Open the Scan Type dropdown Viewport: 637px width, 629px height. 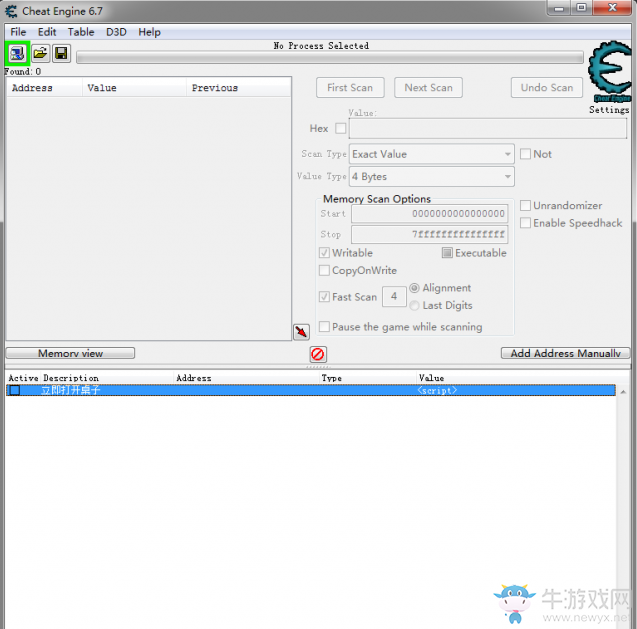click(x=431, y=154)
